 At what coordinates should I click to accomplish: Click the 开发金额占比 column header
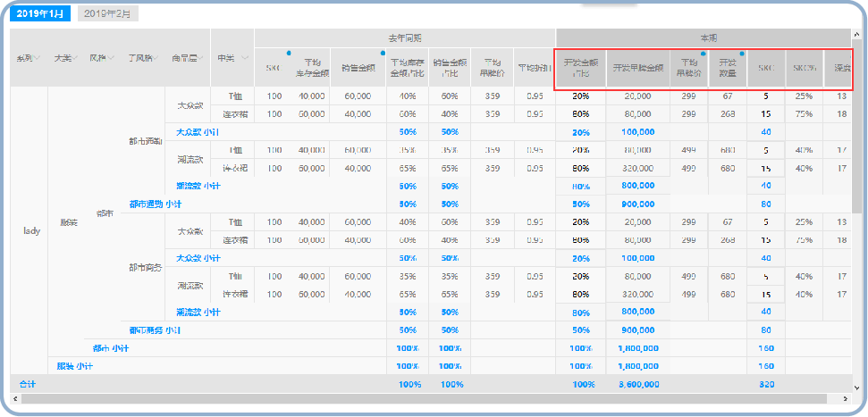(x=581, y=69)
